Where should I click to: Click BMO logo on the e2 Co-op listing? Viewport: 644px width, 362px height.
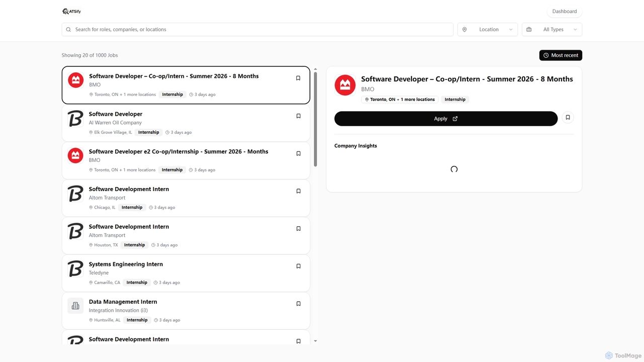coord(75,155)
